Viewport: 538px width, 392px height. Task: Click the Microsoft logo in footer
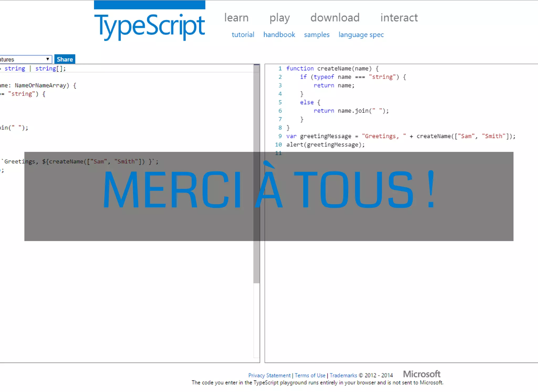tap(422, 374)
